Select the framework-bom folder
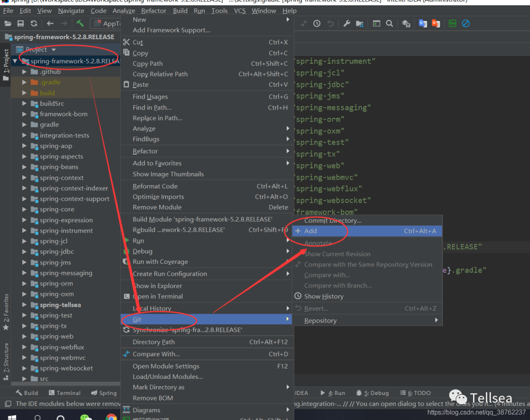 point(63,114)
